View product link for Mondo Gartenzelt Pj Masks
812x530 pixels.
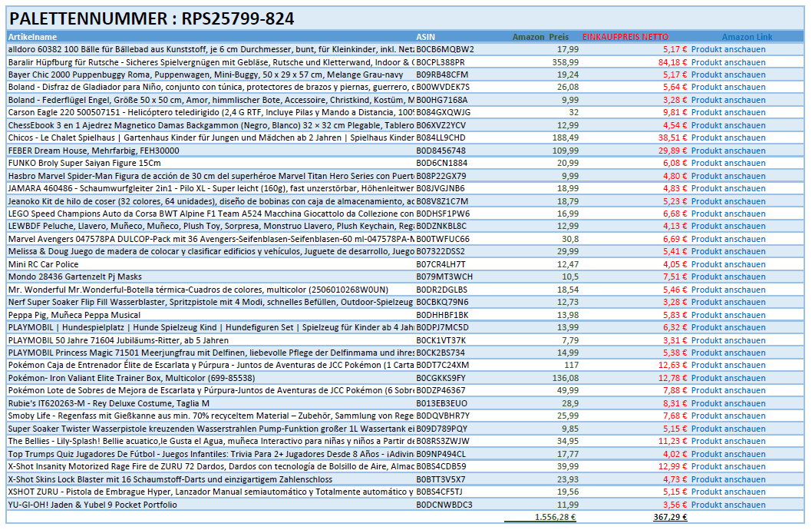coord(728,277)
